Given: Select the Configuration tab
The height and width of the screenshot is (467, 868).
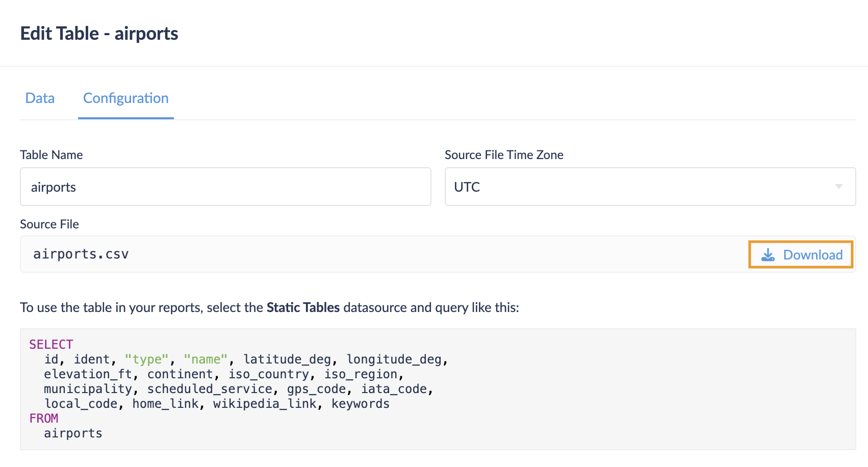Looking at the screenshot, I should click(125, 98).
